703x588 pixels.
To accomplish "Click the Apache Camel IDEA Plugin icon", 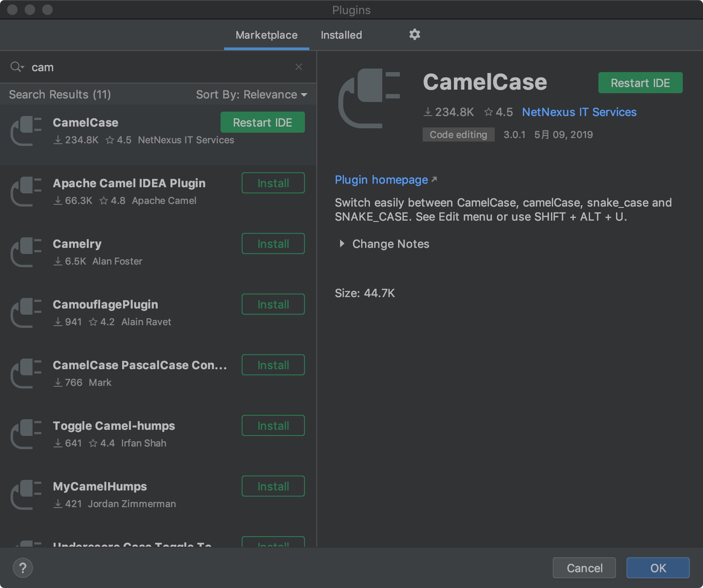I will click(26, 192).
